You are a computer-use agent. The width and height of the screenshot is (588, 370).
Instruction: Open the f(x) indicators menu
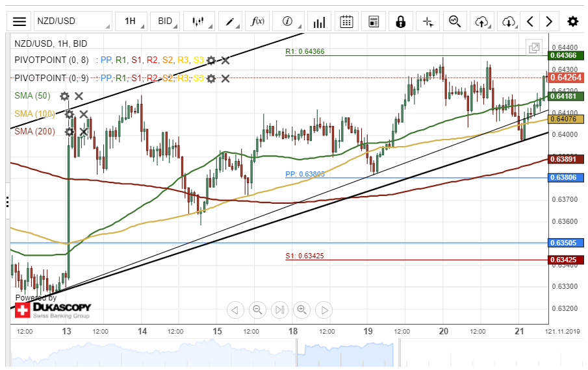tap(257, 21)
